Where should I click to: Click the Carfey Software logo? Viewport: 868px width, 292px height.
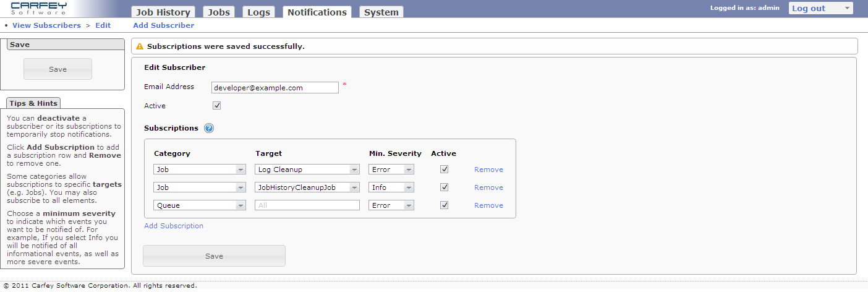(x=39, y=9)
